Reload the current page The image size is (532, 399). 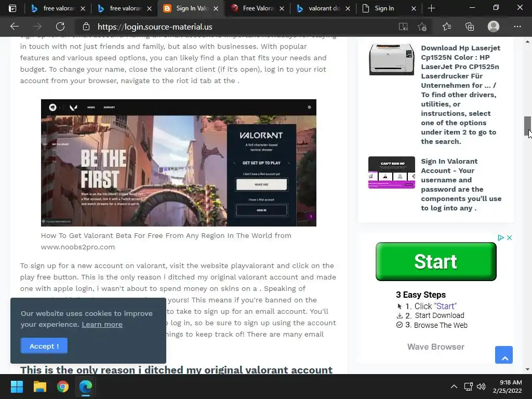click(x=60, y=26)
